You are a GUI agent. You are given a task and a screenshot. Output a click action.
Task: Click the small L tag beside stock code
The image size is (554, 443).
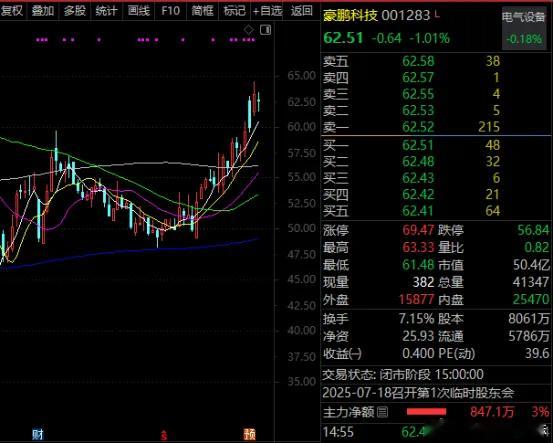pos(437,14)
